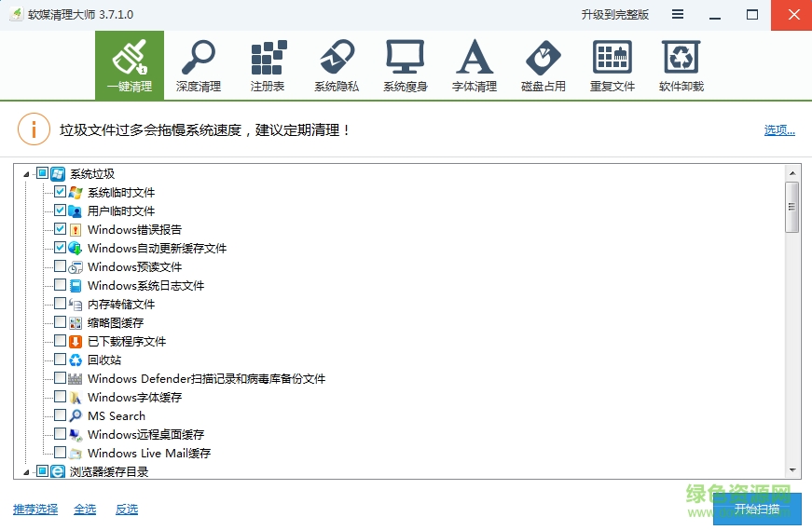Switch to 系统隐私 privacy tab
This screenshot has height=530, width=812.
[x=337, y=65]
